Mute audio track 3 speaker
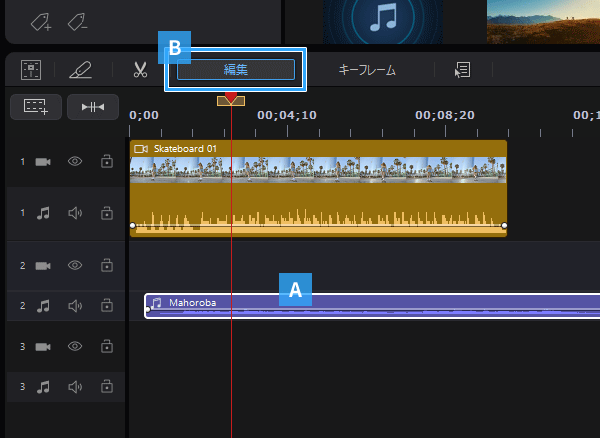600x438 pixels. pyautogui.click(x=75, y=387)
